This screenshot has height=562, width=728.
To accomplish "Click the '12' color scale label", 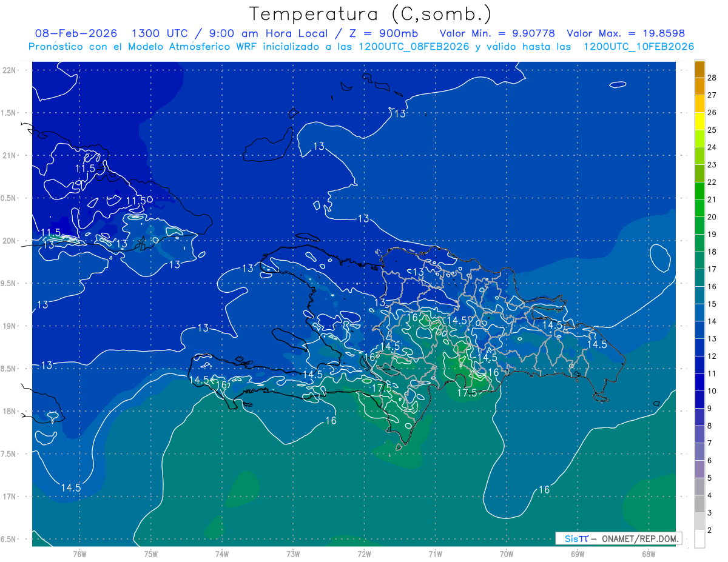I will tap(712, 356).
